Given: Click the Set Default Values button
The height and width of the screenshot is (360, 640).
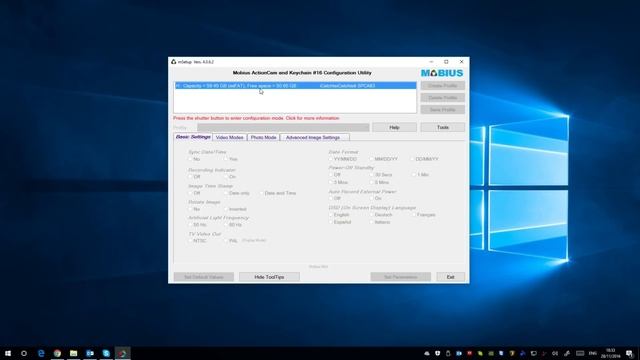Looking at the screenshot, I should point(204,277).
